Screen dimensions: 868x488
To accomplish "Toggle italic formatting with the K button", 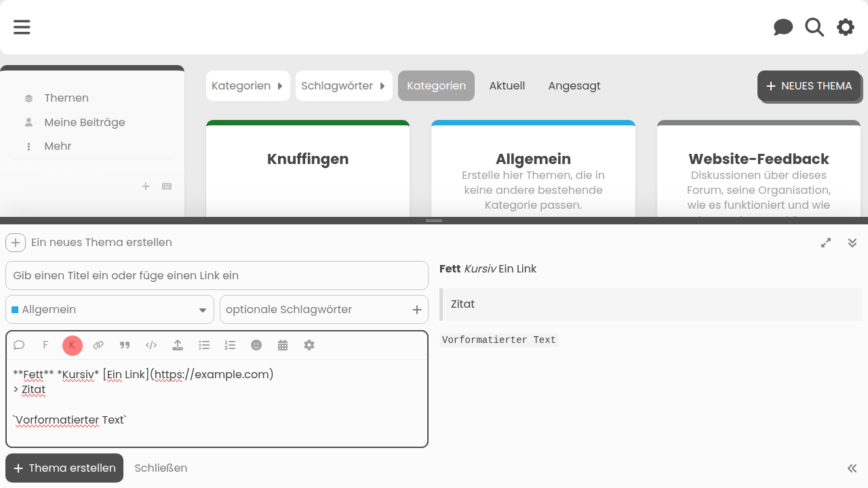I will click(73, 345).
